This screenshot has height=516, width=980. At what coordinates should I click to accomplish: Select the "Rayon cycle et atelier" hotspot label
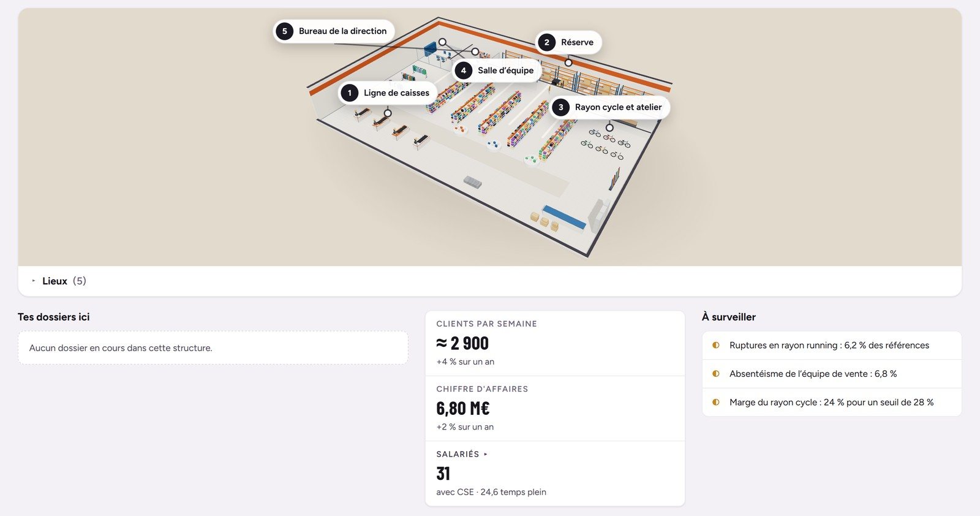pos(610,107)
